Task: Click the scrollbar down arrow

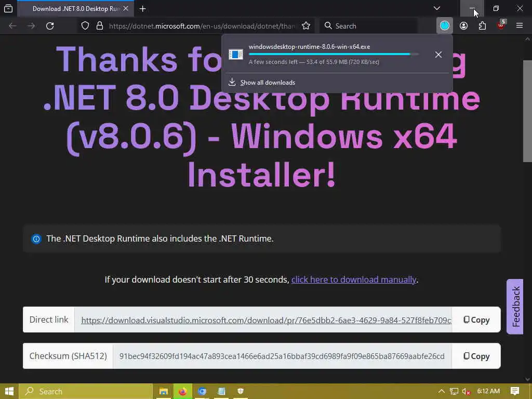Action: pyautogui.click(x=528, y=379)
